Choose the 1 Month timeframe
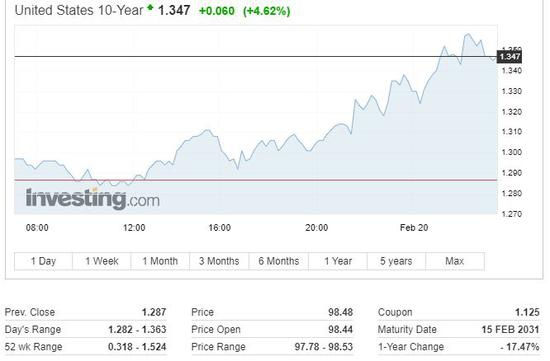Viewport: 550px width, 361px height. click(160, 261)
